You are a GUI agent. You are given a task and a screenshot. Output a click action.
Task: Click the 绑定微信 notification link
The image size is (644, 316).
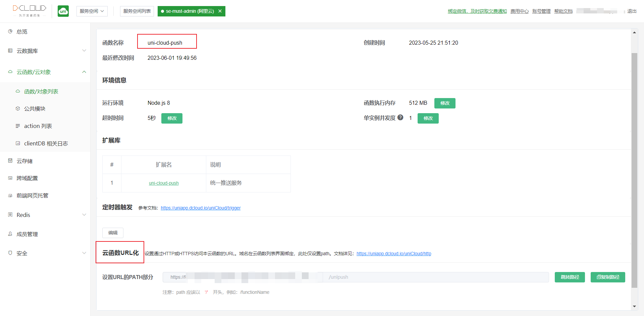477,11
